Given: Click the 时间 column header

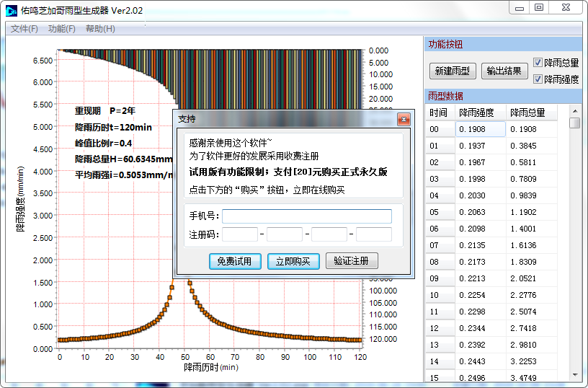Looking at the screenshot, I should tap(439, 113).
